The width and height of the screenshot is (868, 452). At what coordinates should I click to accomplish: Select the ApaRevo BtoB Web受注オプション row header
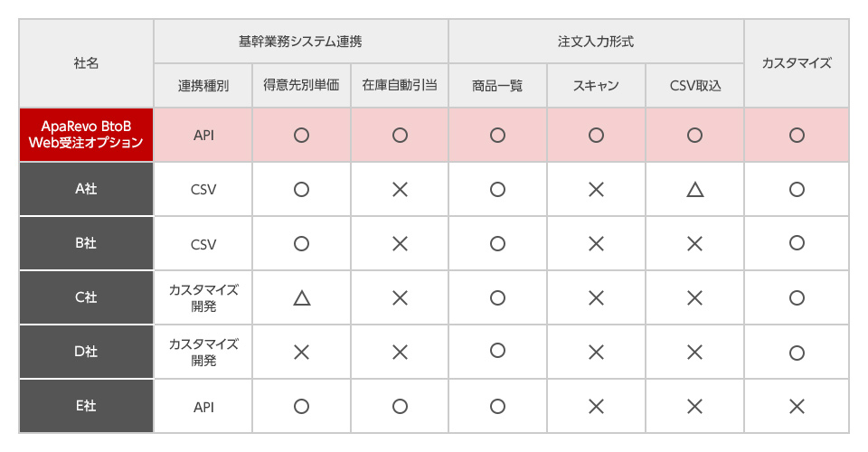tap(87, 135)
